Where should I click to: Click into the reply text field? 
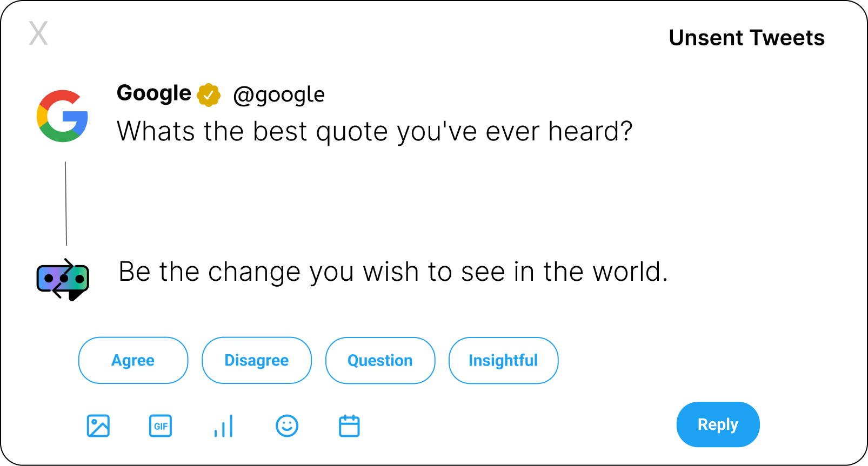(x=393, y=272)
